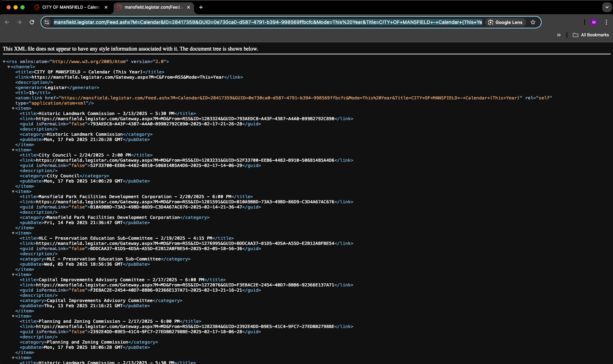Select the address bar URL
The height and width of the screenshot is (364, 613).
tap(268, 22)
